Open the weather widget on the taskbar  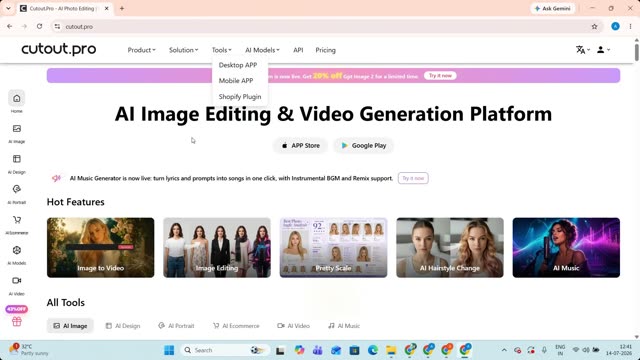(29, 350)
